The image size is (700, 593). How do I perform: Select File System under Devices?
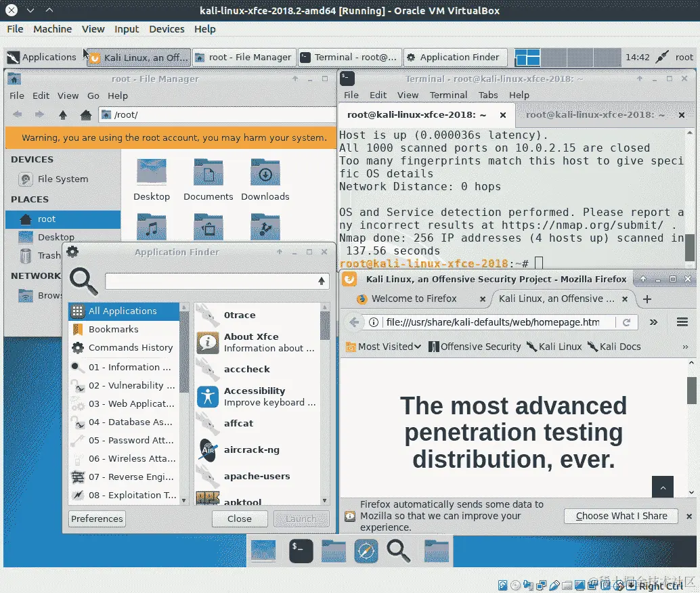click(x=62, y=179)
